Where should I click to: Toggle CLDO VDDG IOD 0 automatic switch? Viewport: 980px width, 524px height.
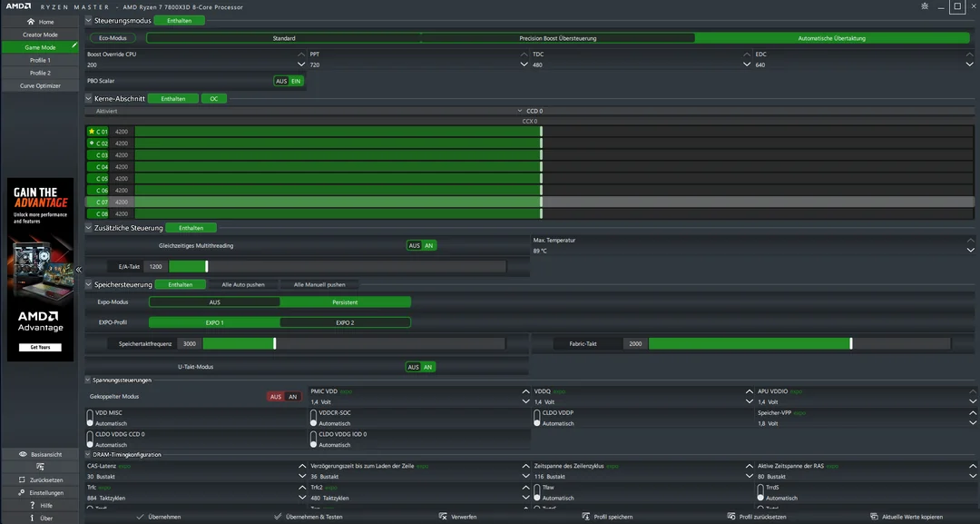[313, 439]
